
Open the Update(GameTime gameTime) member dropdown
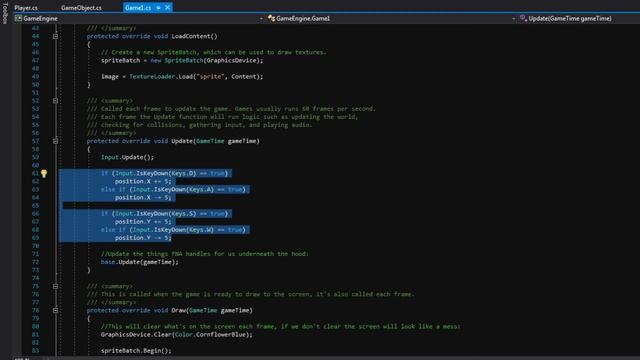[x=578, y=18]
